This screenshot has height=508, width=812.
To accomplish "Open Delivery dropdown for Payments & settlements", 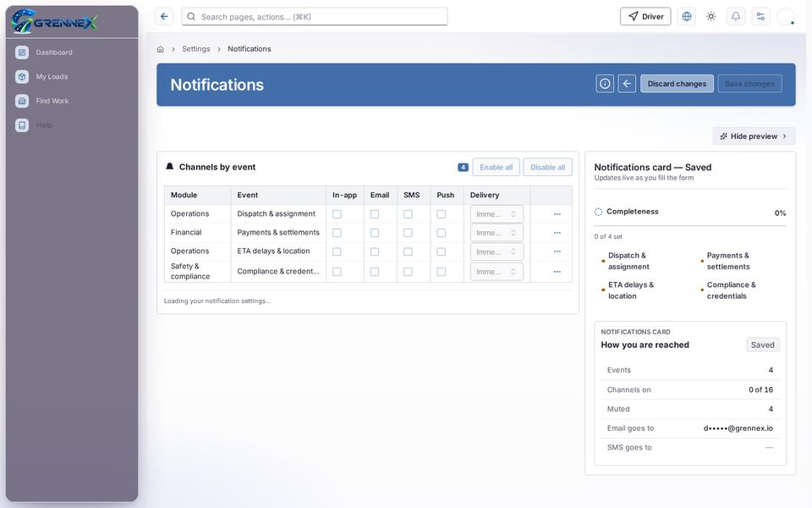I will tap(497, 233).
